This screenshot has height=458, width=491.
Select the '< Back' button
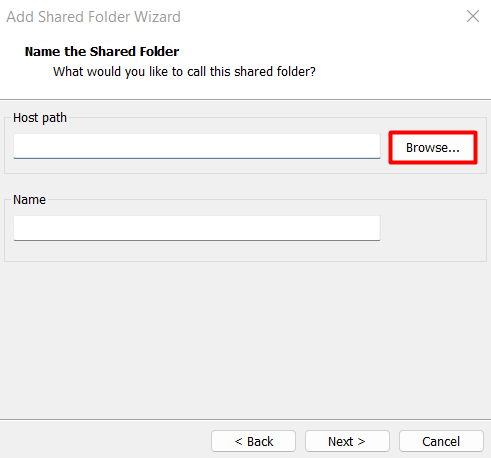click(253, 441)
